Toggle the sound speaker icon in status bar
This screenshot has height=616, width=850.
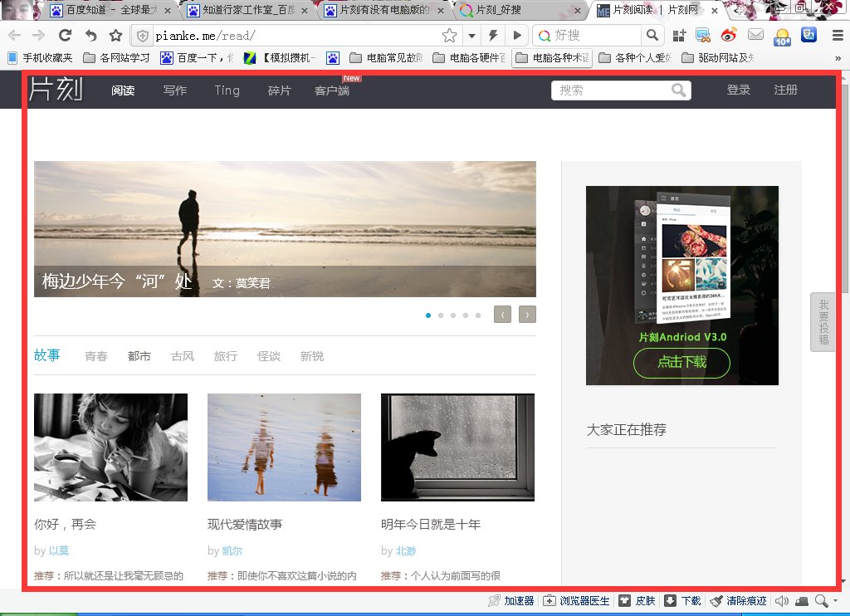click(x=782, y=601)
